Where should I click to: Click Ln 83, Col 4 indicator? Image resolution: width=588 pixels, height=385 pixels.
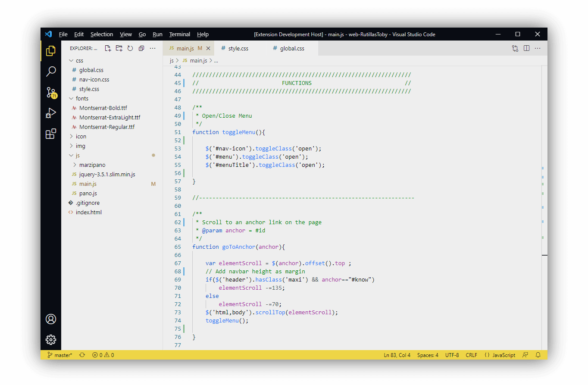[397, 355]
